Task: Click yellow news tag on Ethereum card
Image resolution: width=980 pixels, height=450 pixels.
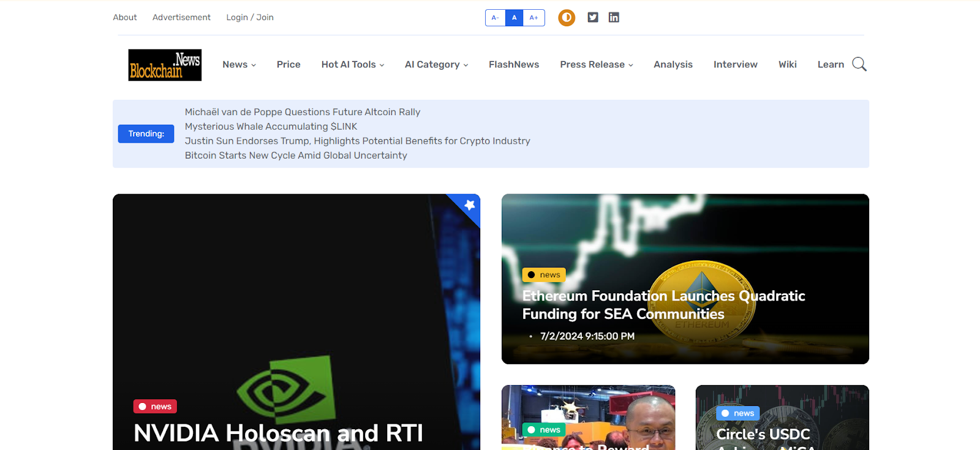Action: [x=544, y=275]
